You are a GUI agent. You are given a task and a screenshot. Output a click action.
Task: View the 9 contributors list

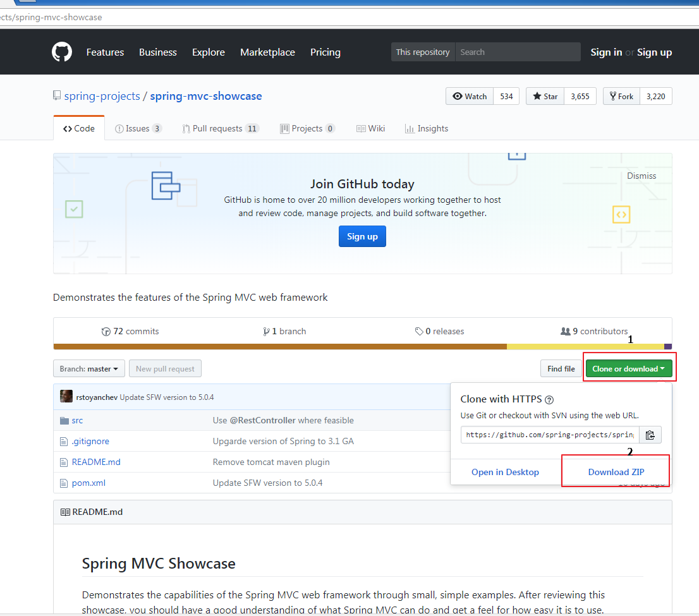[594, 331]
